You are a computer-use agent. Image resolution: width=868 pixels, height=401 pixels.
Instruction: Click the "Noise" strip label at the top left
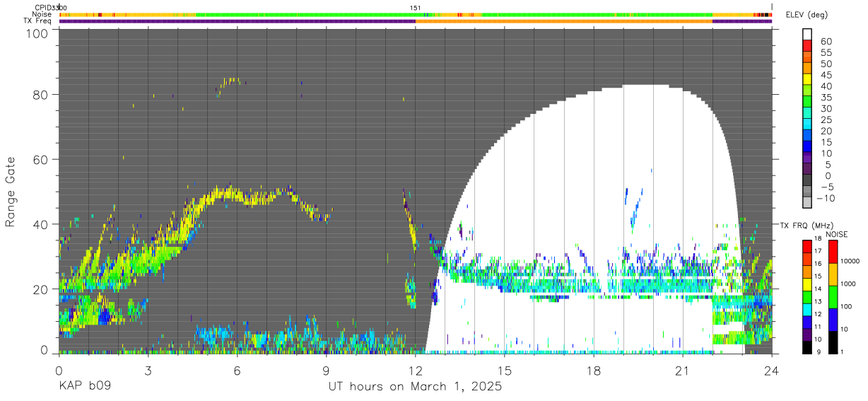(x=42, y=14)
